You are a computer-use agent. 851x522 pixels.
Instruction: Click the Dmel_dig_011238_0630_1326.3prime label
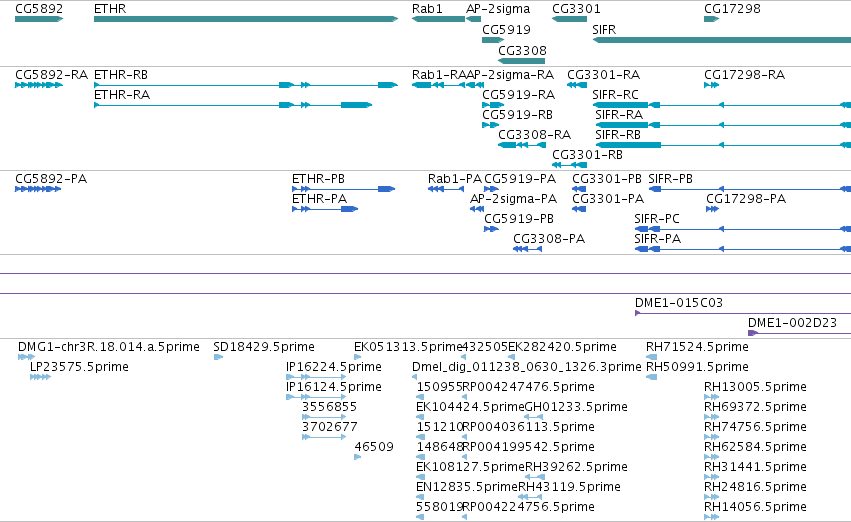pyautogui.click(x=526, y=367)
